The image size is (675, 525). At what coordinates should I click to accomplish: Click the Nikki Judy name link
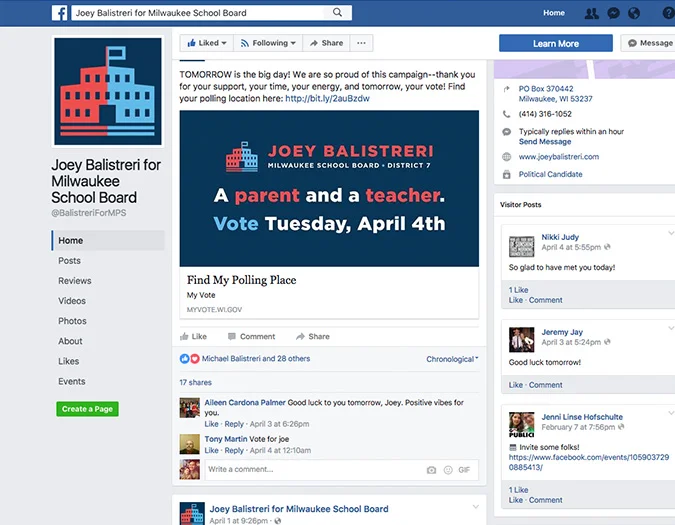(x=560, y=237)
